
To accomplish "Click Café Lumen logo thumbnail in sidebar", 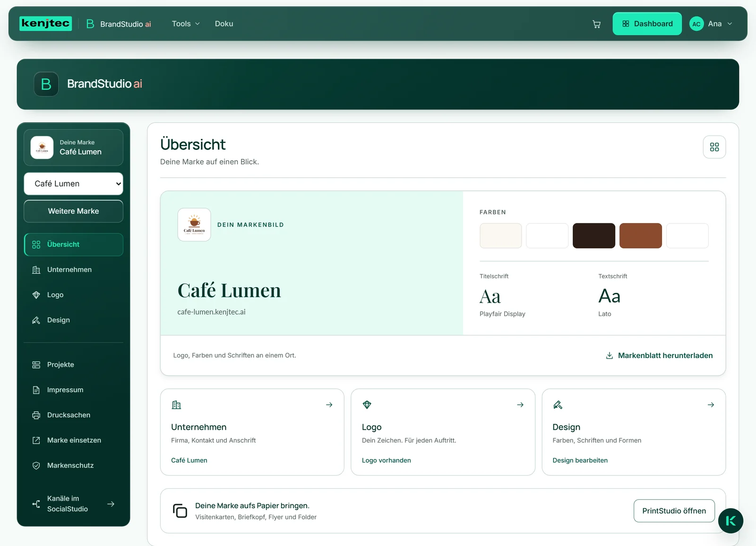I will pyautogui.click(x=42, y=148).
